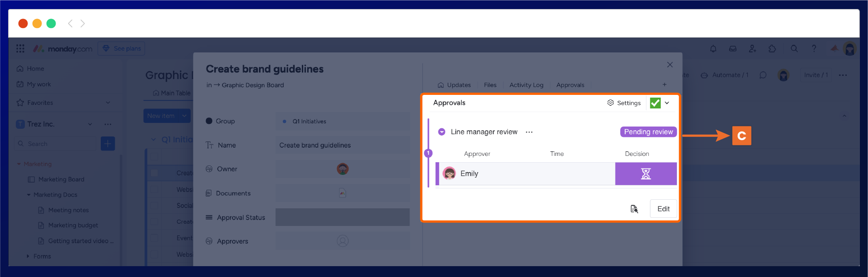
Task: Switch to the Activity Log tab
Action: pyautogui.click(x=526, y=85)
